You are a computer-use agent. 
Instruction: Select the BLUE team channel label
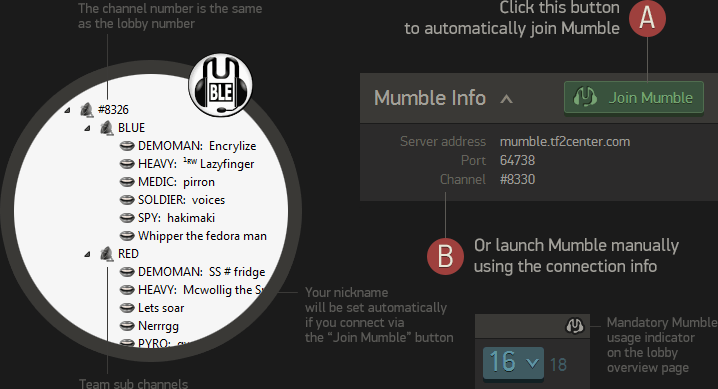(x=131, y=128)
